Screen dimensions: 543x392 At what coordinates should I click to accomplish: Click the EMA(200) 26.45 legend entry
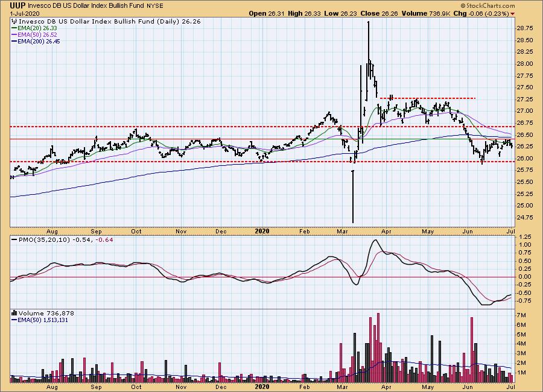[39, 41]
